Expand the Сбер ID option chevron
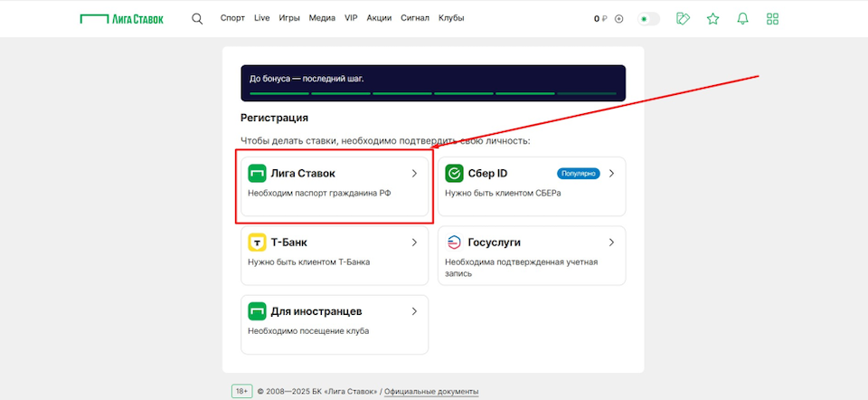The height and width of the screenshot is (400, 868). point(611,173)
